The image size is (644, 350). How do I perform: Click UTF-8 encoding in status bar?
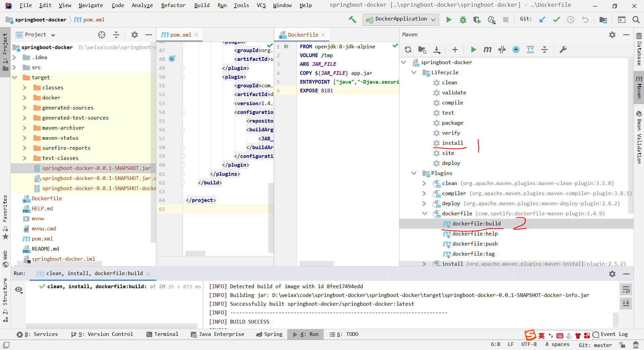[x=529, y=344]
